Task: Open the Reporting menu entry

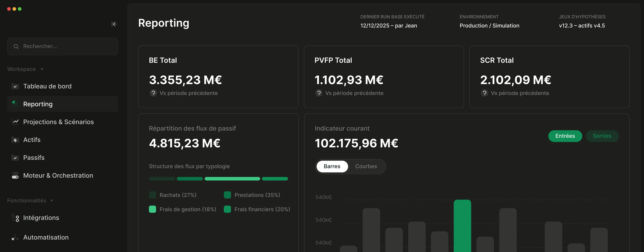Action: pyautogui.click(x=38, y=104)
